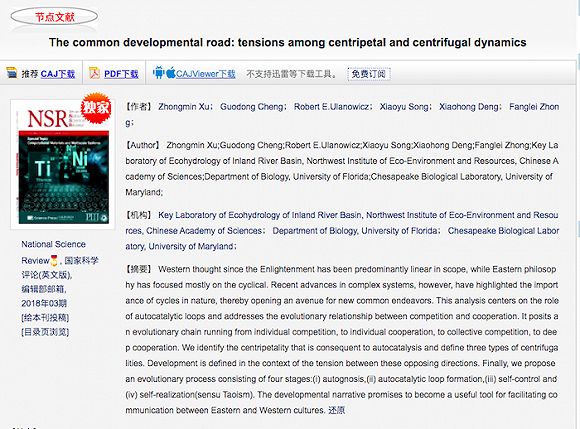Click the PDF file icon
This screenshot has width=580, height=429.
[94, 73]
